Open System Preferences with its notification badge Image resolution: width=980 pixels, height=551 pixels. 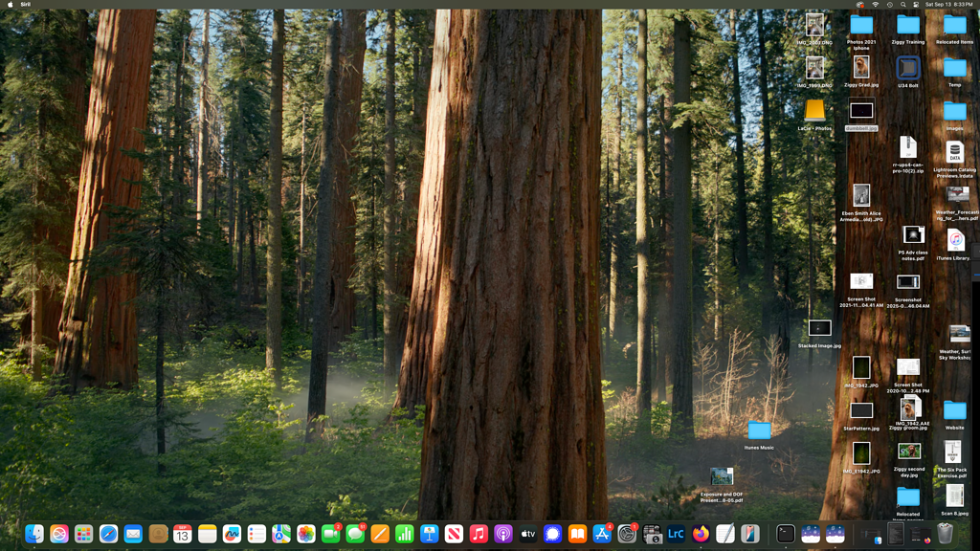pyautogui.click(x=625, y=534)
